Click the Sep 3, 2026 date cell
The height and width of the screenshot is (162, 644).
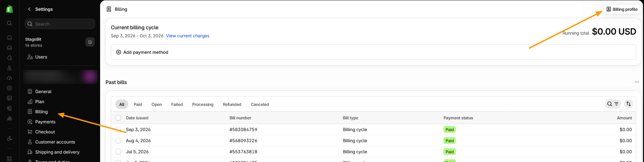(138, 129)
